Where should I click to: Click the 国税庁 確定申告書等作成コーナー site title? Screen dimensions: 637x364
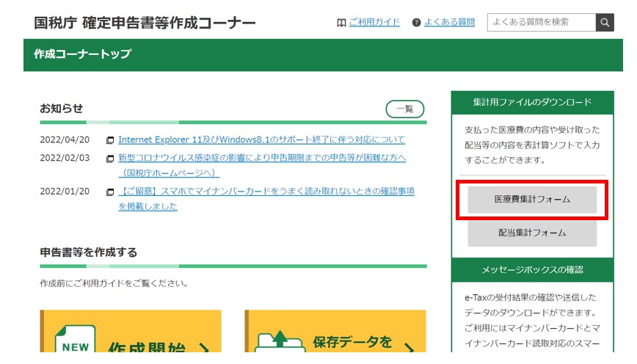pyautogui.click(x=145, y=23)
